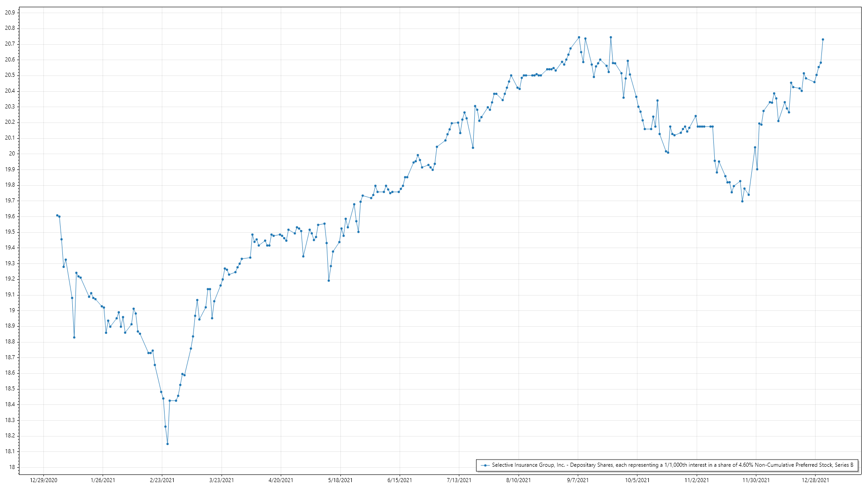Click the Selective Insurance Group legend label

coord(672,465)
